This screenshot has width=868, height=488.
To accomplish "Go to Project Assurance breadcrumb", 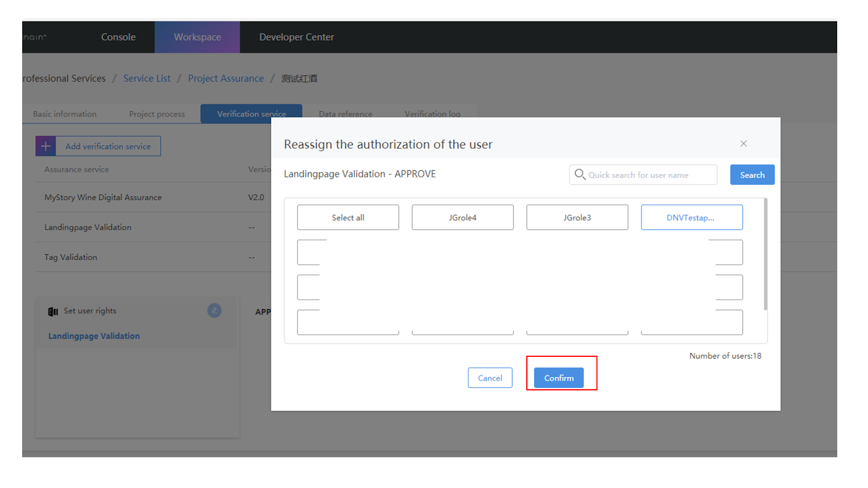I will [x=226, y=78].
